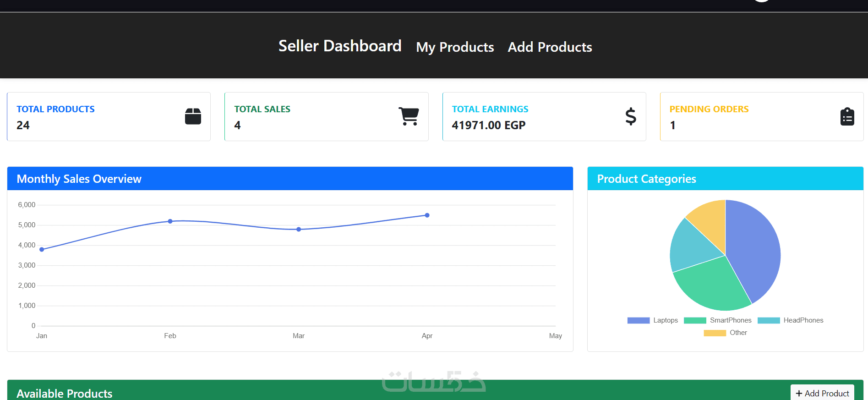Toggle HeadPhones legend color swatch
868x400 pixels.
click(x=769, y=320)
